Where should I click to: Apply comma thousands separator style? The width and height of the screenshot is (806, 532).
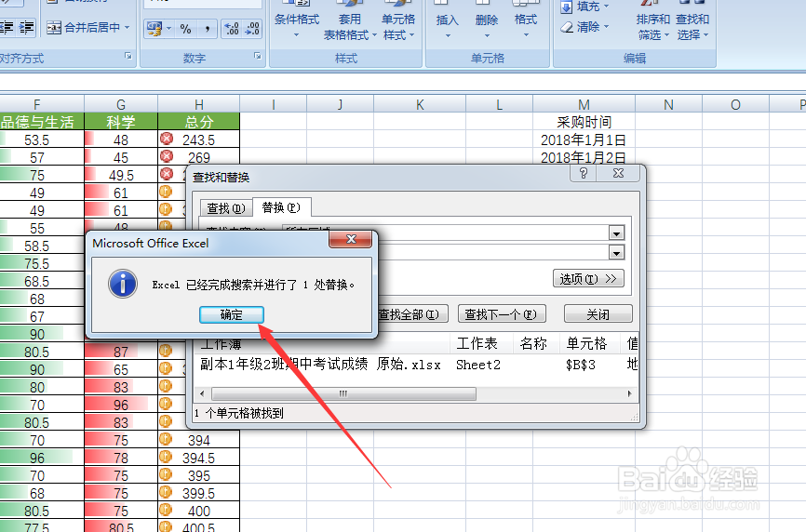[208, 29]
